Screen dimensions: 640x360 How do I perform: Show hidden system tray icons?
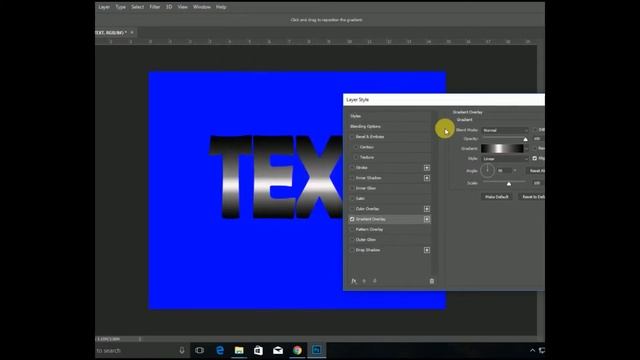pos(532,350)
